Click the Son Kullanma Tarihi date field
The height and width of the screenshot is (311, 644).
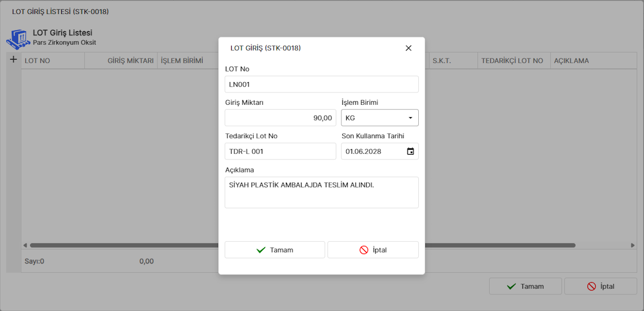click(x=373, y=151)
